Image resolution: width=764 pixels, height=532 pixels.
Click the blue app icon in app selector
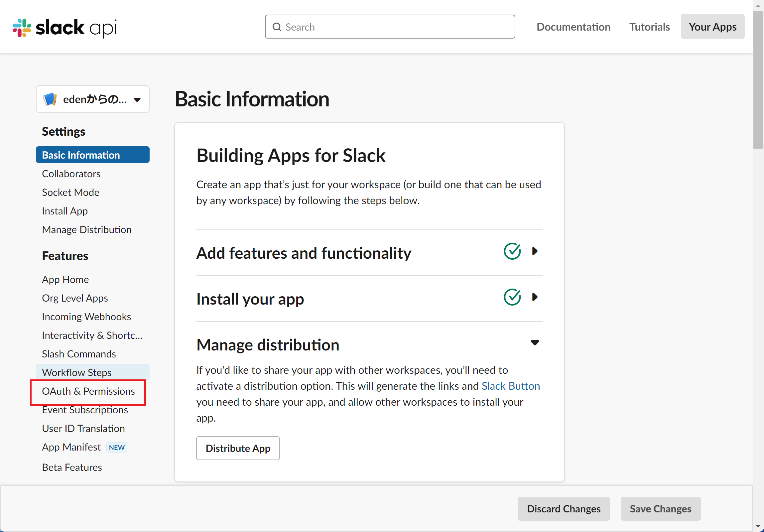50,99
